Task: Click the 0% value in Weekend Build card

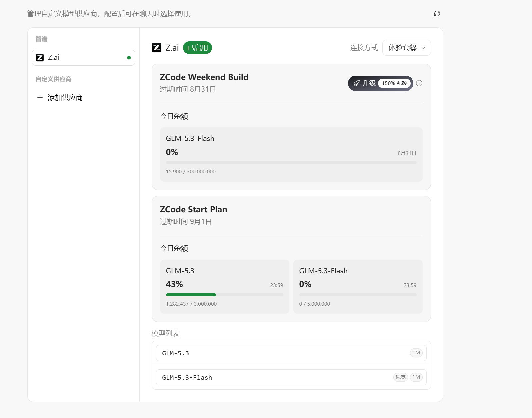Action: [x=172, y=152]
